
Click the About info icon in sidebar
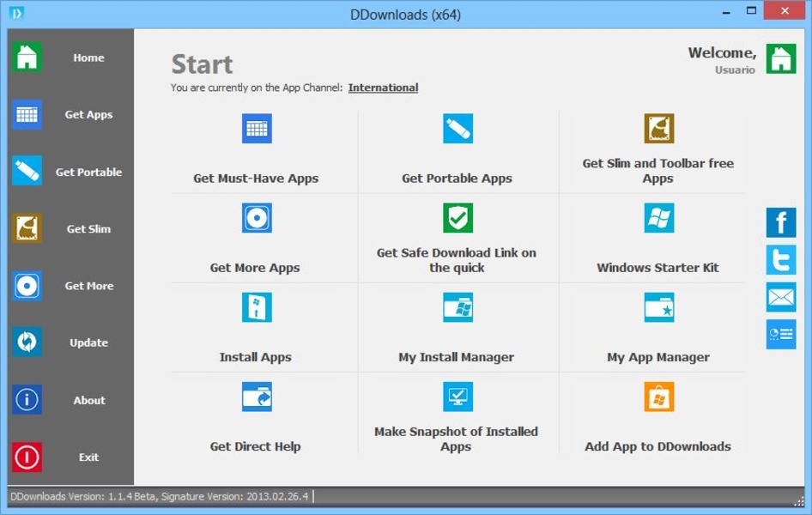tap(27, 400)
